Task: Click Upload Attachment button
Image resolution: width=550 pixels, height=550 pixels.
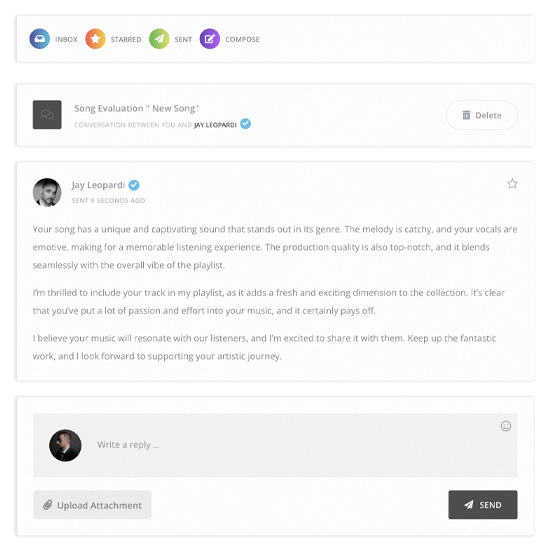Action: coord(92,505)
